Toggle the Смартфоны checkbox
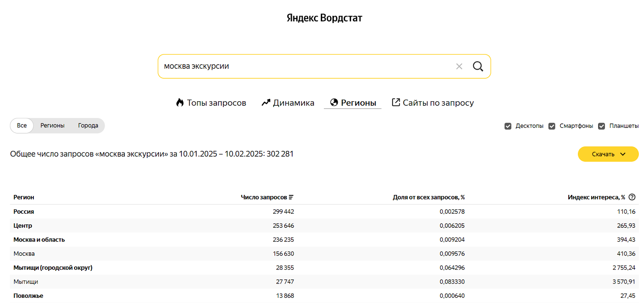The width and height of the screenshot is (644, 303). (552, 126)
